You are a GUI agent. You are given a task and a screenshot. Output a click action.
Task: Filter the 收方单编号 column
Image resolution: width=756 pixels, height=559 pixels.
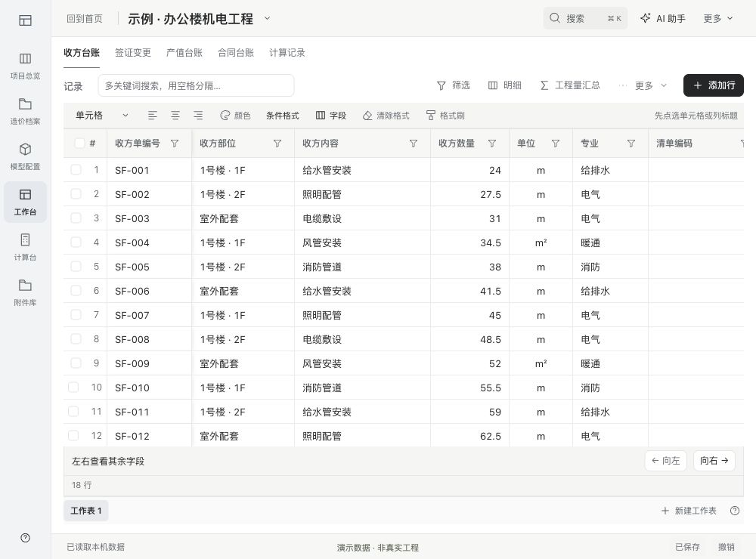click(175, 143)
